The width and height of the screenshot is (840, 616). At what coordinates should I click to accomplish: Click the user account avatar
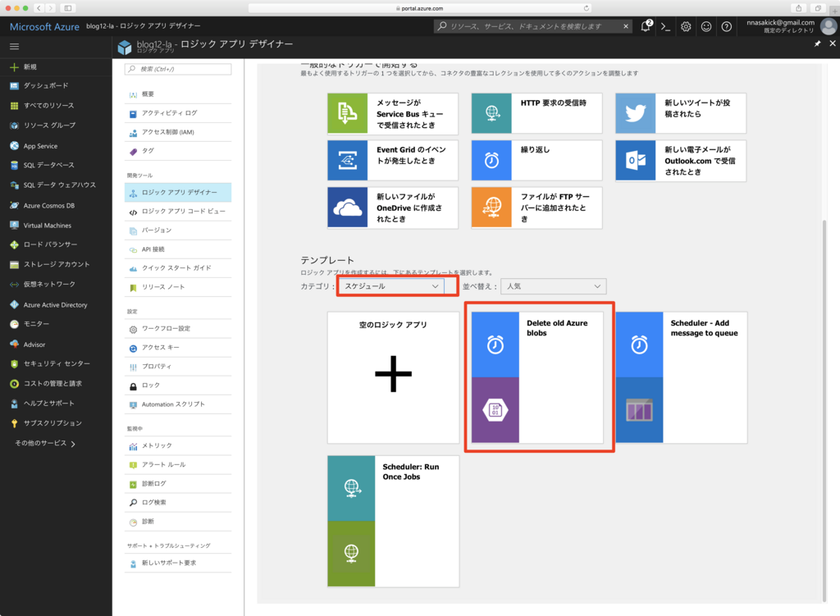829,26
